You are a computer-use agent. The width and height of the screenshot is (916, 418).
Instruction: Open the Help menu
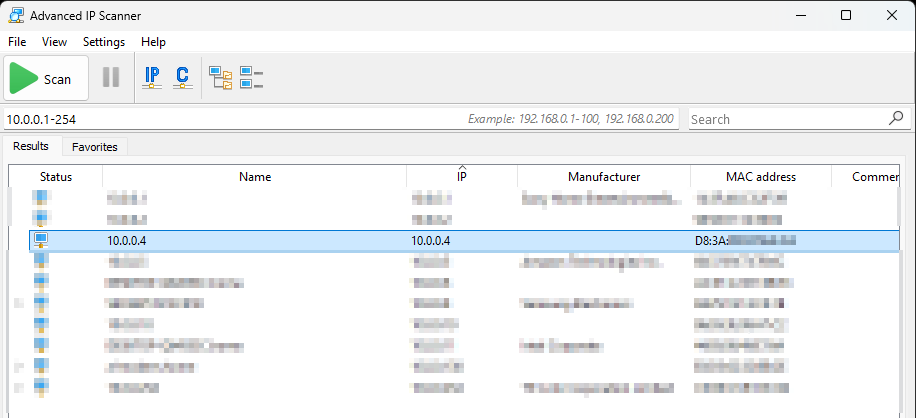click(153, 42)
